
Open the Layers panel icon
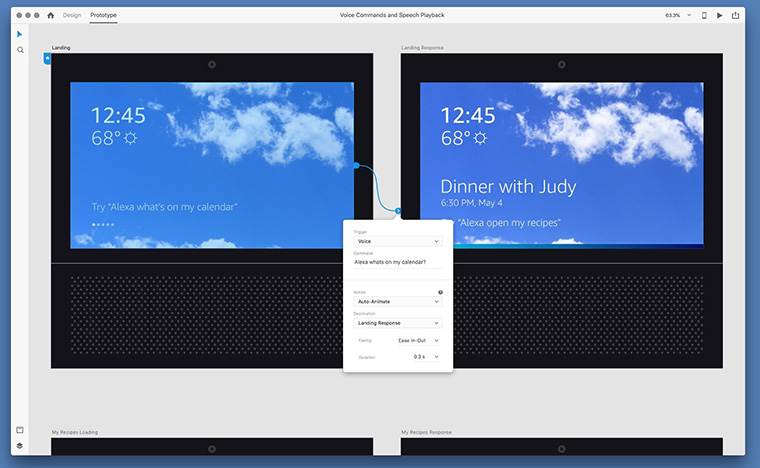20,446
